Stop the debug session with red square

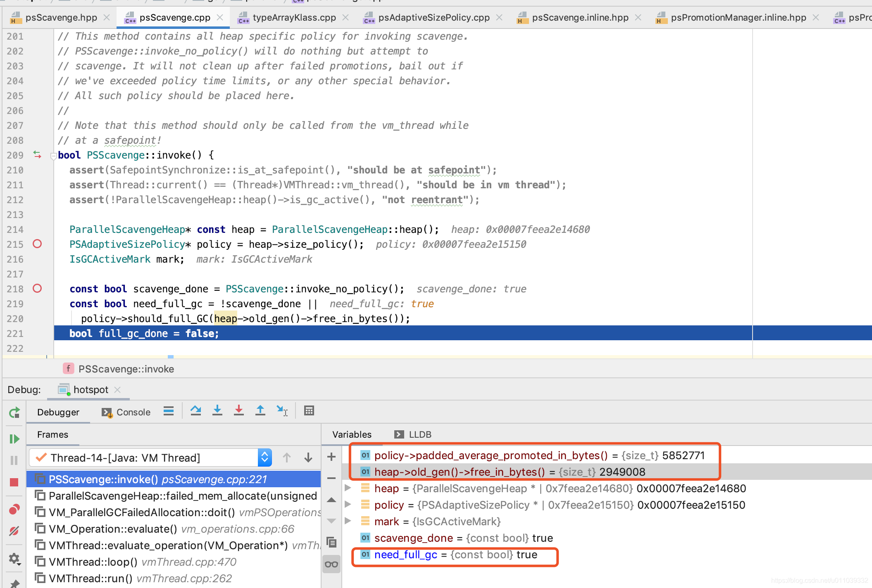pyautogui.click(x=14, y=482)
